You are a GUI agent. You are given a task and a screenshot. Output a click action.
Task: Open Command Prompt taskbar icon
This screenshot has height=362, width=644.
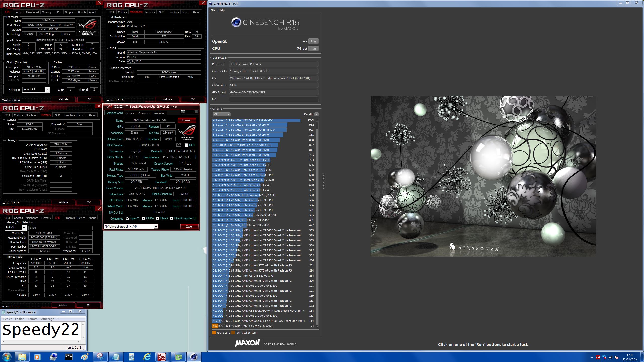point(69,357)
